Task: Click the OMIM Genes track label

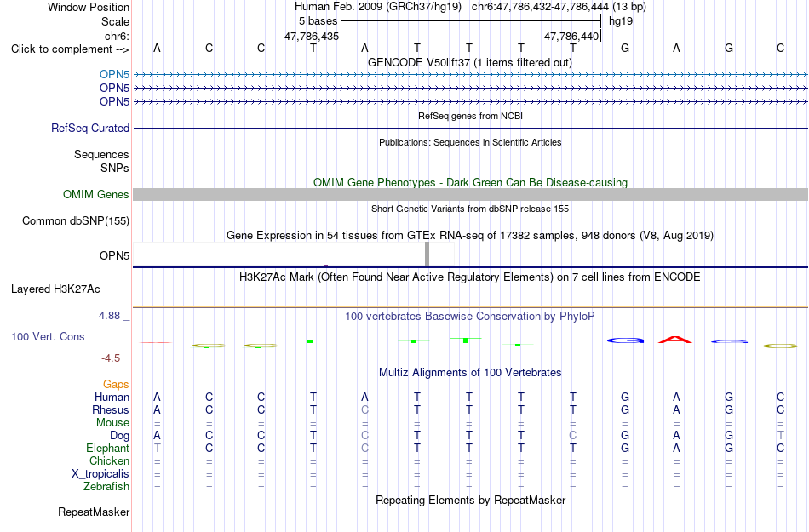Action: click(x=96, y=194)
